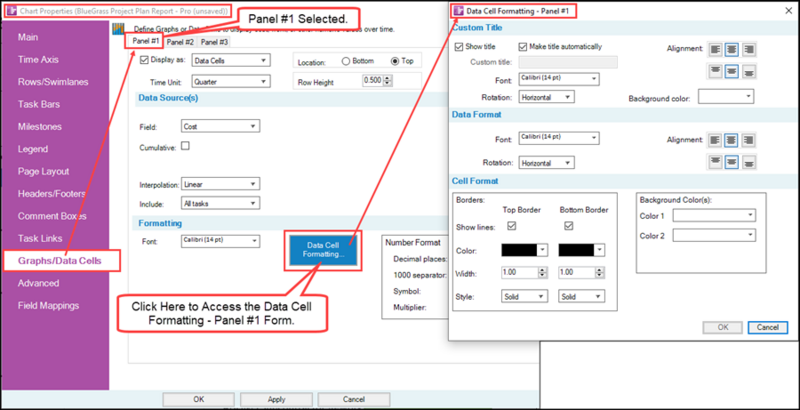This screenshot has height=410, width=800.
Task: Click Cancel in Data Cell Formatting dialog
Action: tap(768, 327)
